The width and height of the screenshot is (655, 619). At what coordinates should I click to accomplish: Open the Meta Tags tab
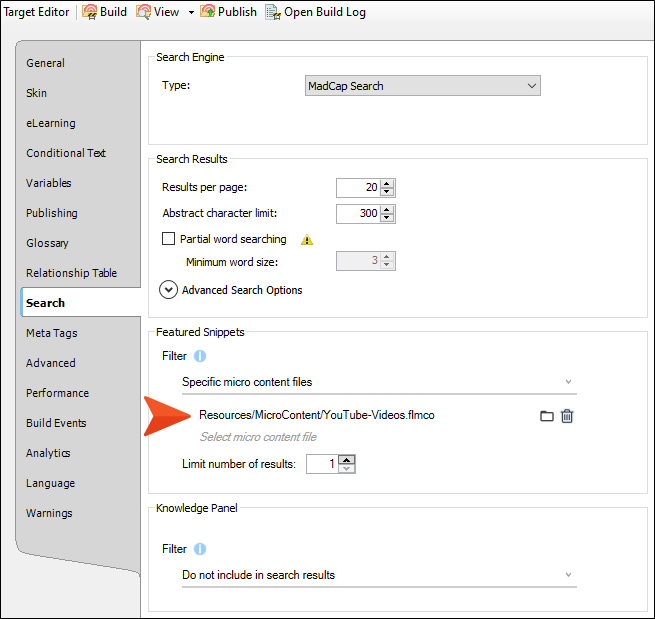[x=51, y=333]
